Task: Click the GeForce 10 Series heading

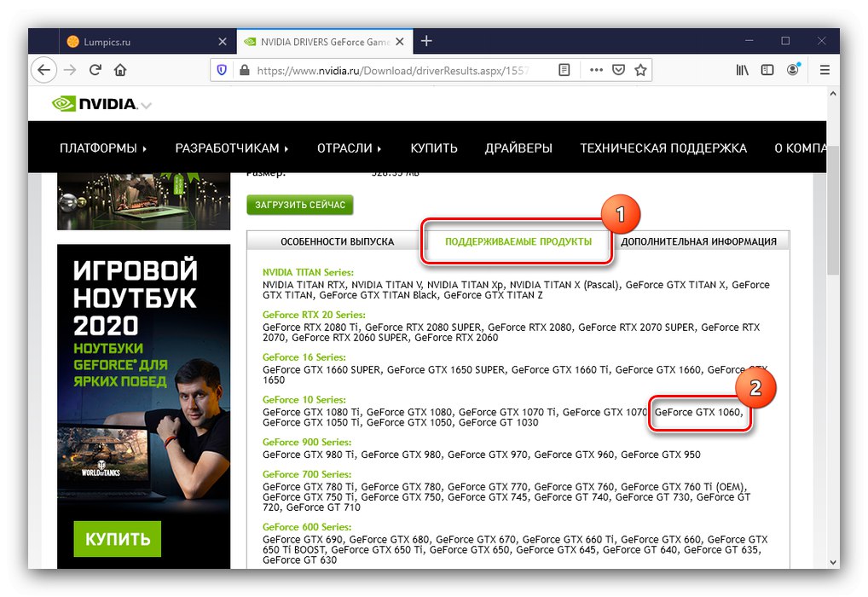Action: pos(304,400)
